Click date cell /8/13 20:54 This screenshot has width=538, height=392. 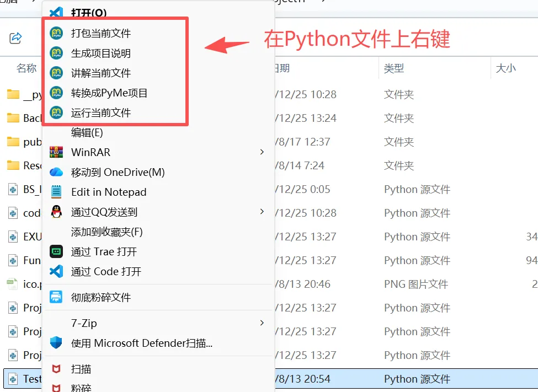302,379
